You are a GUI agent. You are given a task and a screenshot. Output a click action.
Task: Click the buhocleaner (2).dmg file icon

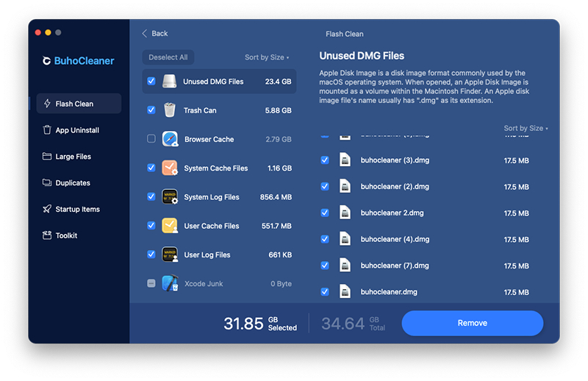pyautogui.click(x=345, y=186)
